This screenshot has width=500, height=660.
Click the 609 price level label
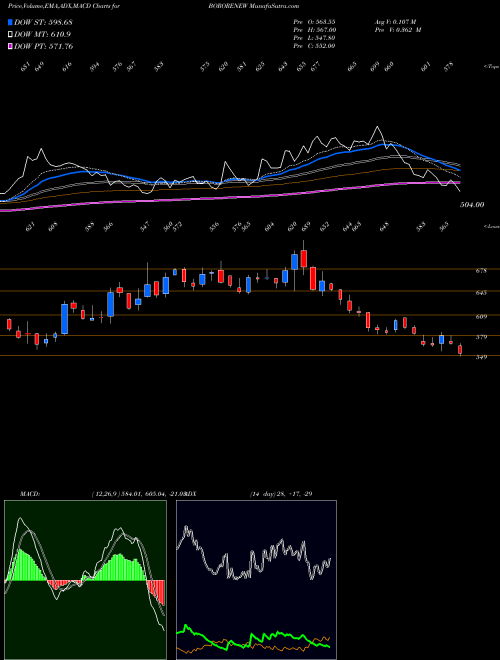(481, 317)
